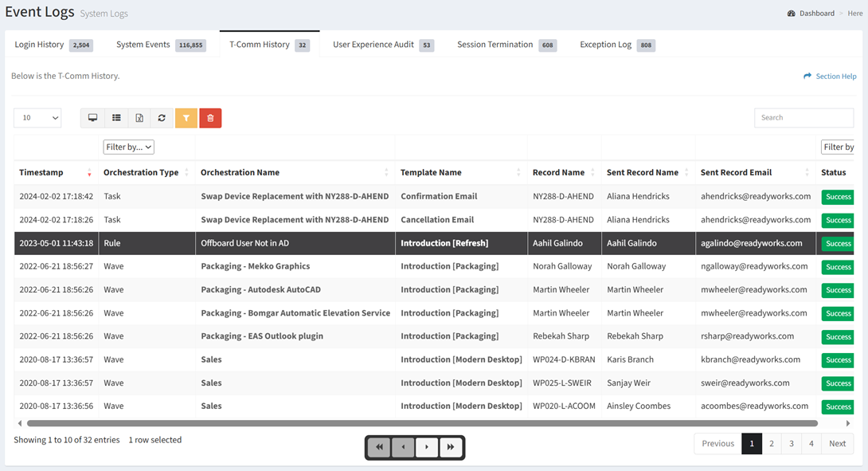This screenshot has width=868, height=471.
Task: Click the 'Here' breadcrumb item
Action: point(854,14)
